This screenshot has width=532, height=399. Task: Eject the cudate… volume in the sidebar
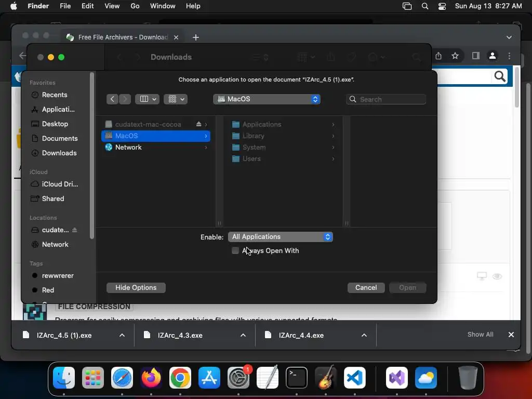coord(75,230)
